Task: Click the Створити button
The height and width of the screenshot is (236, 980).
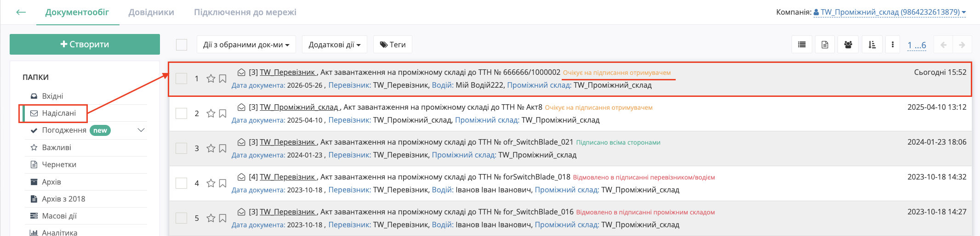Action: (85, 44)
